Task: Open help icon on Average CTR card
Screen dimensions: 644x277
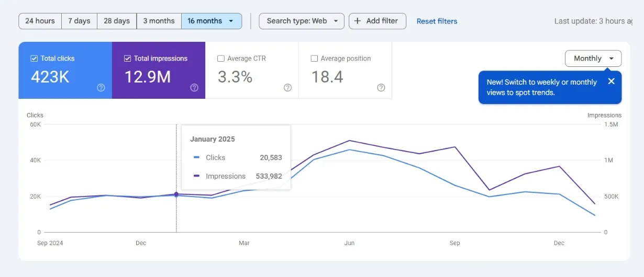Action: click(x=287, y=88)
